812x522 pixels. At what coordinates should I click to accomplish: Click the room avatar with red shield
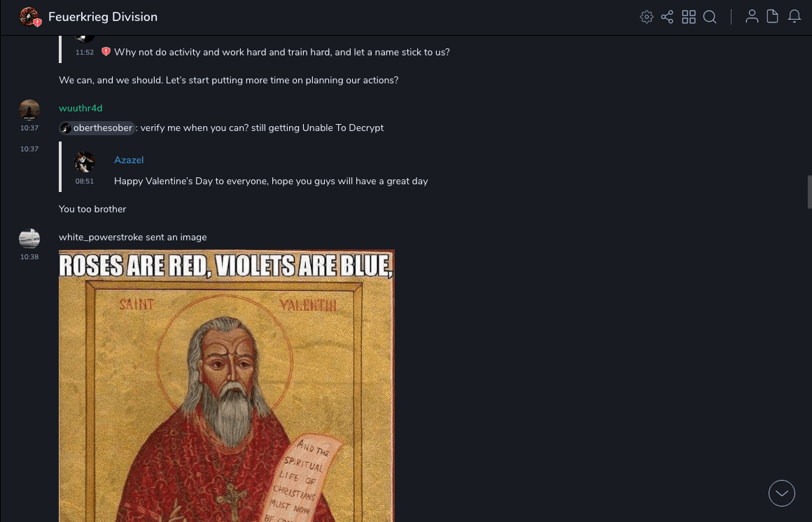point(30,17)
